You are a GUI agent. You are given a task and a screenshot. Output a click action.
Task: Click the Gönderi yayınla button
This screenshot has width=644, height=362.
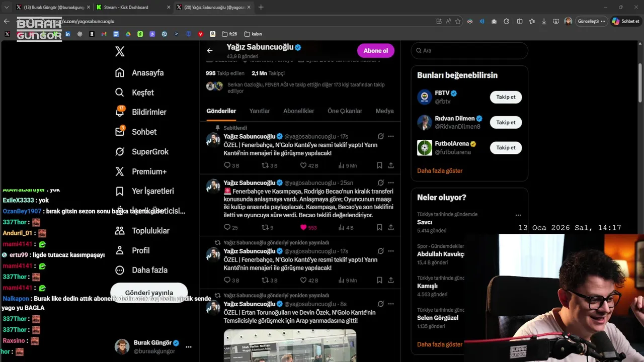[x=149, y=293]
